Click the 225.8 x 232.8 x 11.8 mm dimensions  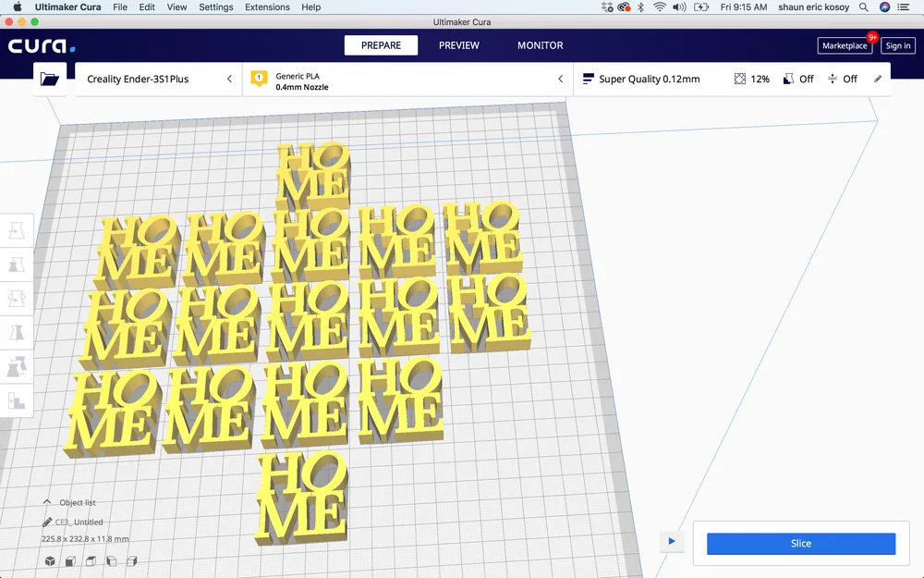point(85,538)
